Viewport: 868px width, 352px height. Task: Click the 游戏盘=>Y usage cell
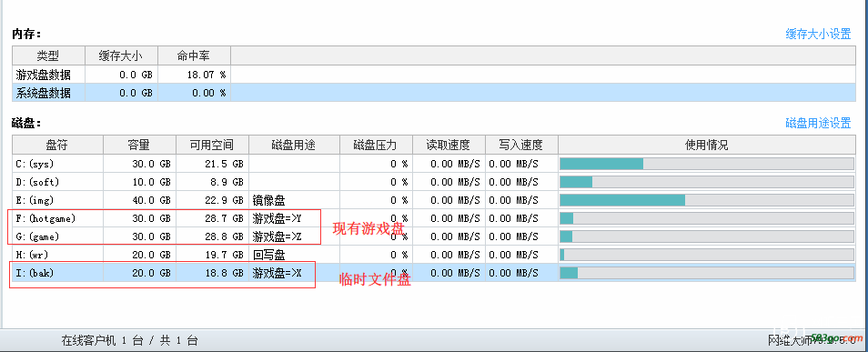294,218
